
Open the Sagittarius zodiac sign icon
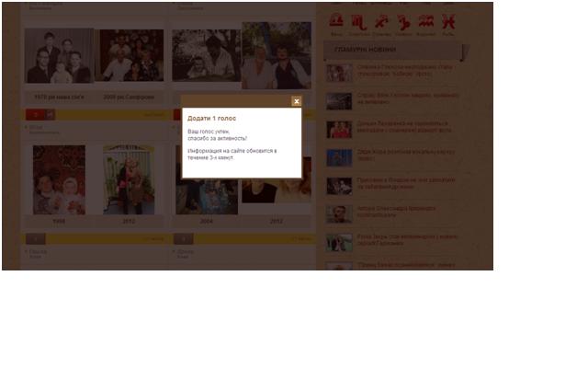(381, 21)
